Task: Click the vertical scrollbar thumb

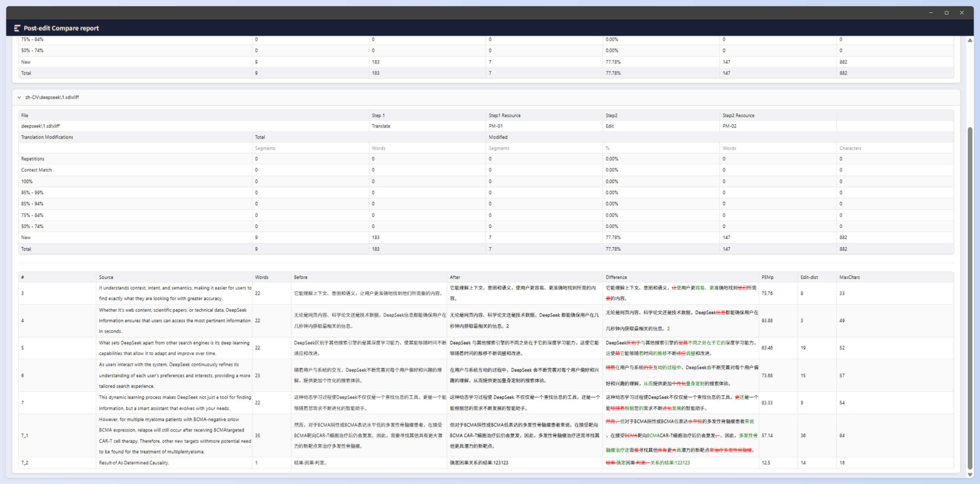Action: point(970,299)
